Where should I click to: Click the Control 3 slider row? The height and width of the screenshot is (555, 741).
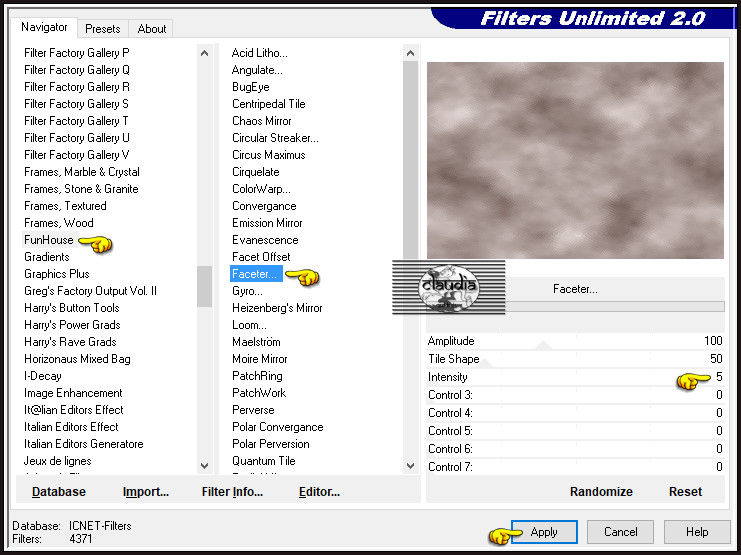(x=575, y=395)
